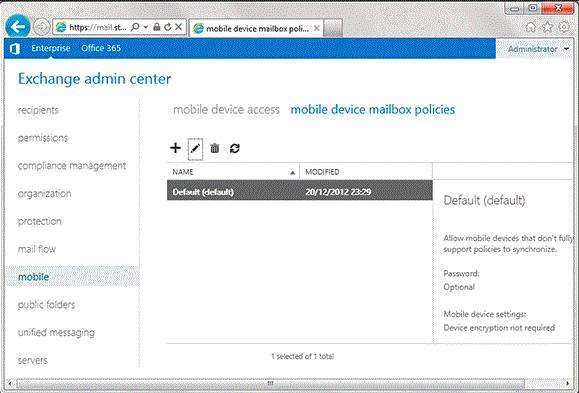Screen dimensions: 579x393
Task: Open unified messaging in the left navigation
Action: [x=56, y=332]
